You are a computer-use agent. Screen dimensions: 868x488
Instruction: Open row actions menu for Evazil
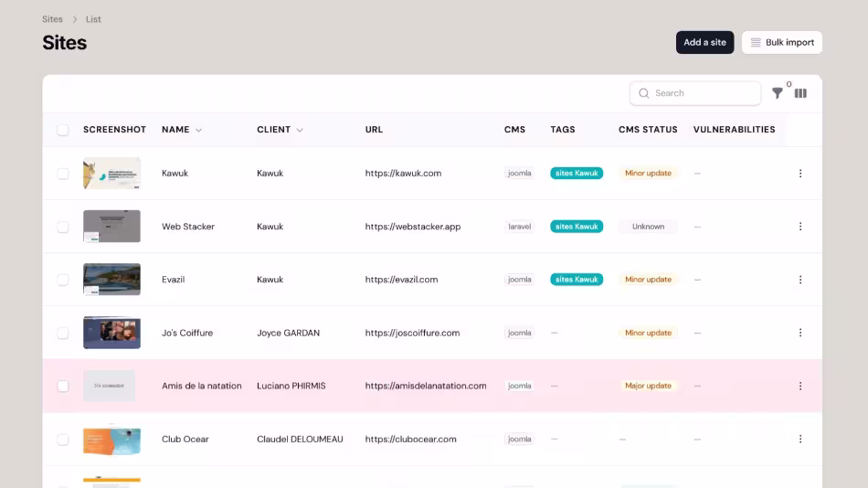pos(799,280)
